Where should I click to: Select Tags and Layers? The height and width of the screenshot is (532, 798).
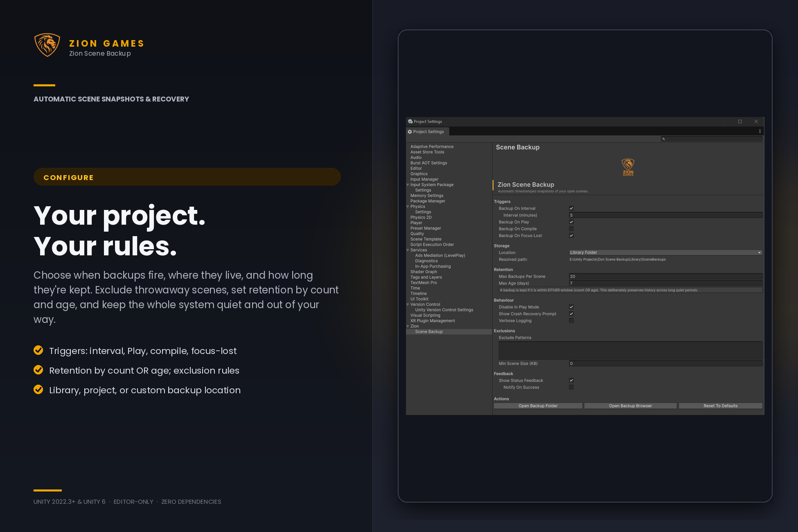click(x=426, y=277)
